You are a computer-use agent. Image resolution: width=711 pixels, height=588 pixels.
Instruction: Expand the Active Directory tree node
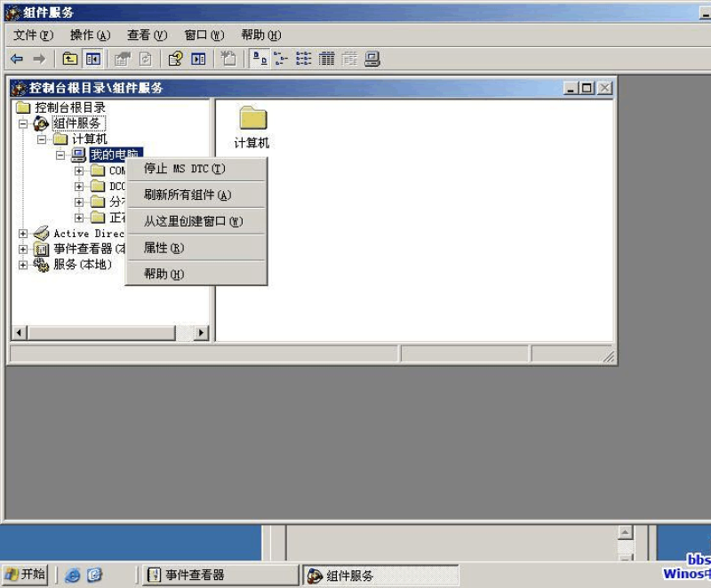point(23,234)
